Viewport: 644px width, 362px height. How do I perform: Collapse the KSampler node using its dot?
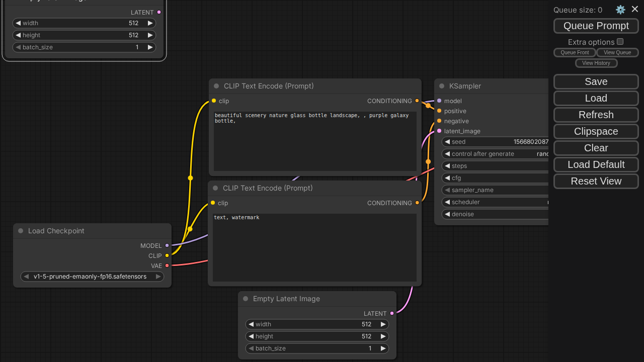442,86
